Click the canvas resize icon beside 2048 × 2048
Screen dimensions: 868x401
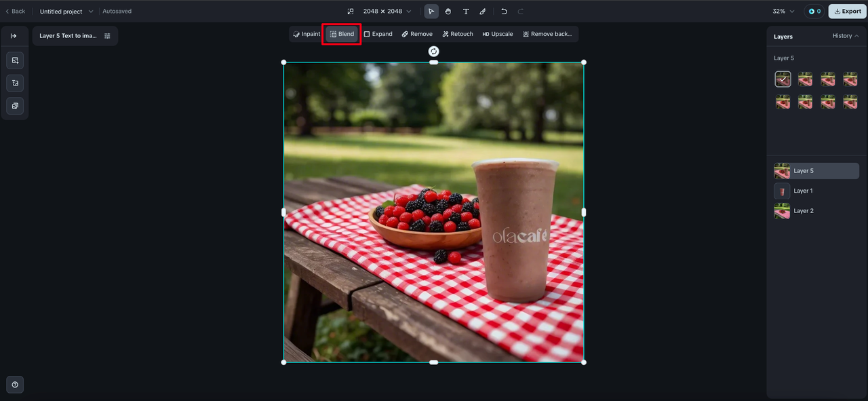(351, 12)
